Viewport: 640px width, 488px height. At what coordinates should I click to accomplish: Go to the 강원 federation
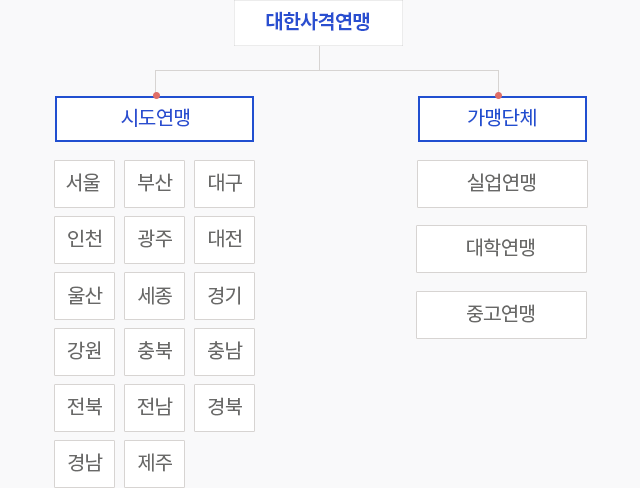[x=84, y=352]
